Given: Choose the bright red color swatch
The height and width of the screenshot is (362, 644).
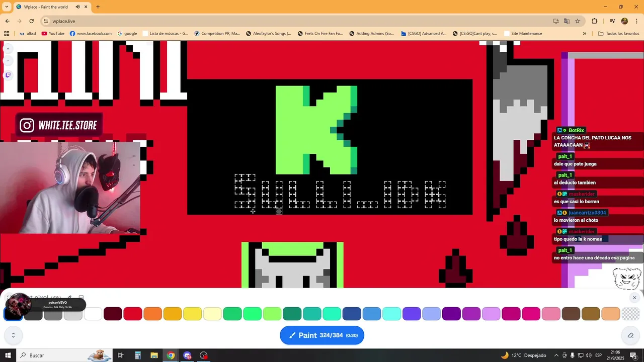Looking at the screenshot, I should (x=133, y=314).
